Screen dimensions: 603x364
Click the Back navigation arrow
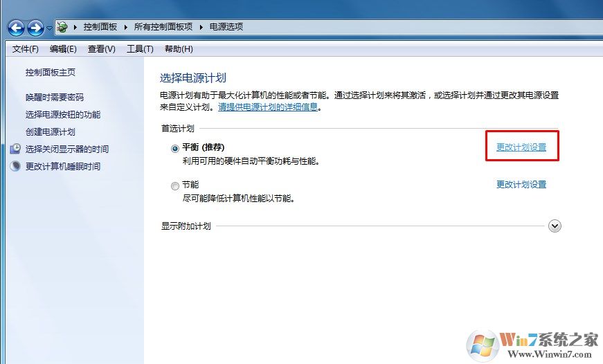click(x=16, y=28)
